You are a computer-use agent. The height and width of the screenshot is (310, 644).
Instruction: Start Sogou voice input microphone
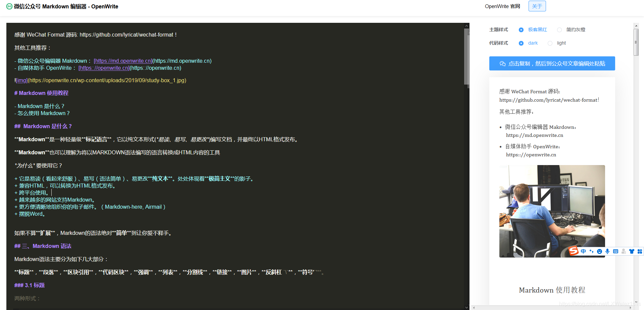[x=607, y=251]
